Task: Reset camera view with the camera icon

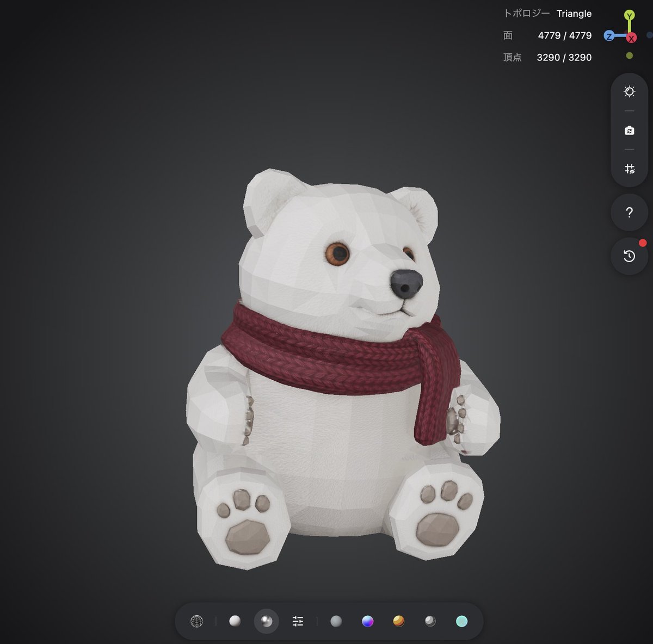Action: (x=630, y=131)
